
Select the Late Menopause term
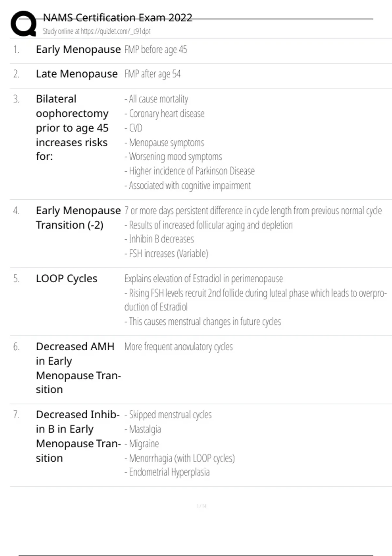pyautogui.click(x=76, y=74)
